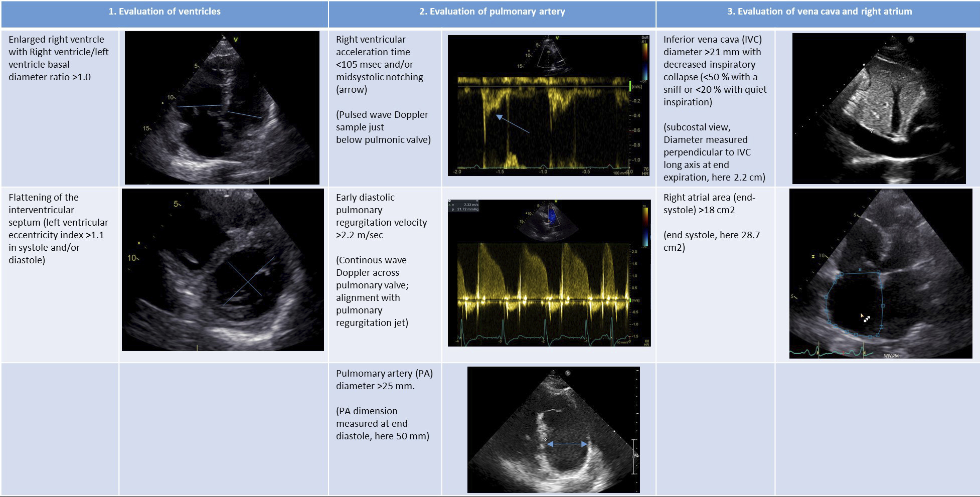980x497 pixels.
Task: Select the interventricular septum flattening image
Action: click(222, 268)
